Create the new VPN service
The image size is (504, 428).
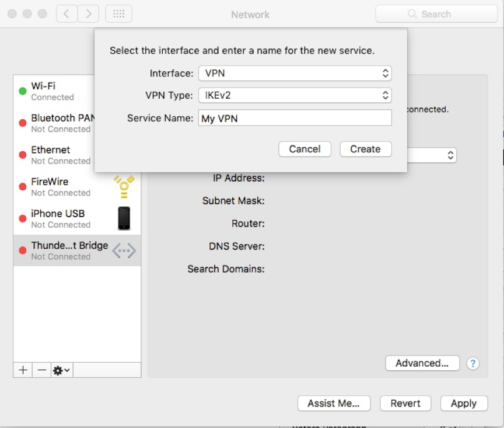[366, 149]
